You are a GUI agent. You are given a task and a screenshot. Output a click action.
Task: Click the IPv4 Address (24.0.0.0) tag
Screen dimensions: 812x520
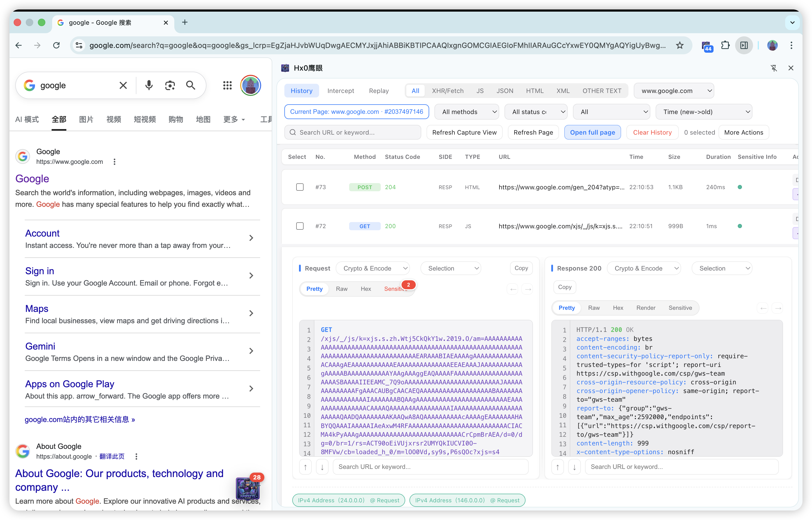(x=348, y=500)
